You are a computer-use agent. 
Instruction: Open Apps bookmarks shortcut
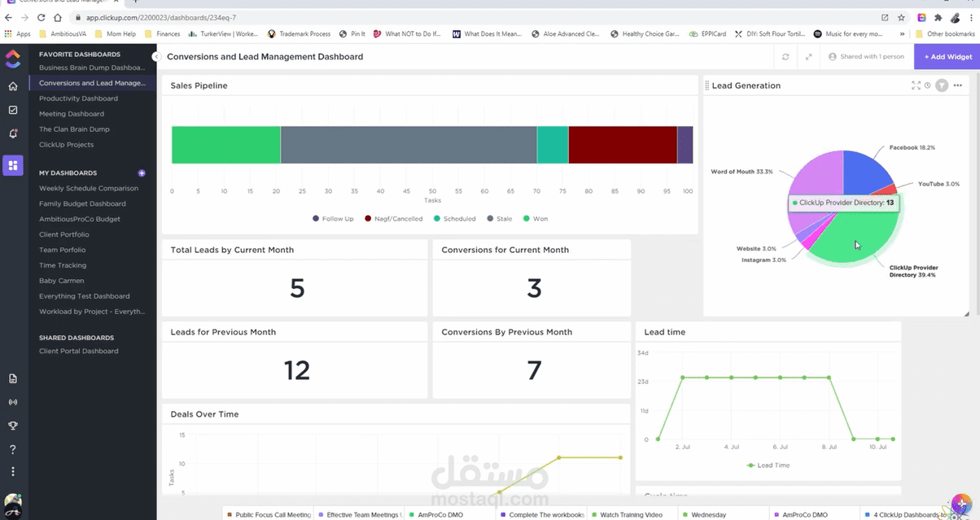click(x=17, y=34)
